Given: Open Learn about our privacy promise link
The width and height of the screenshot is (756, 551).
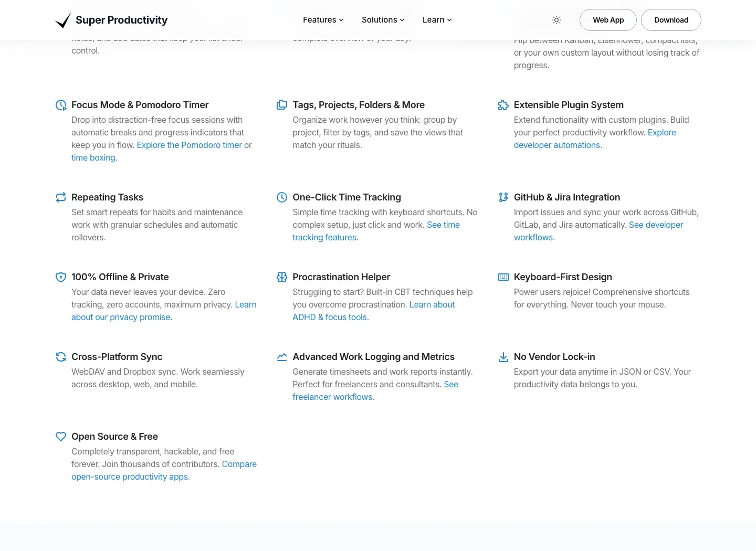Looking at the screenshot, I should tap(121, 317).
